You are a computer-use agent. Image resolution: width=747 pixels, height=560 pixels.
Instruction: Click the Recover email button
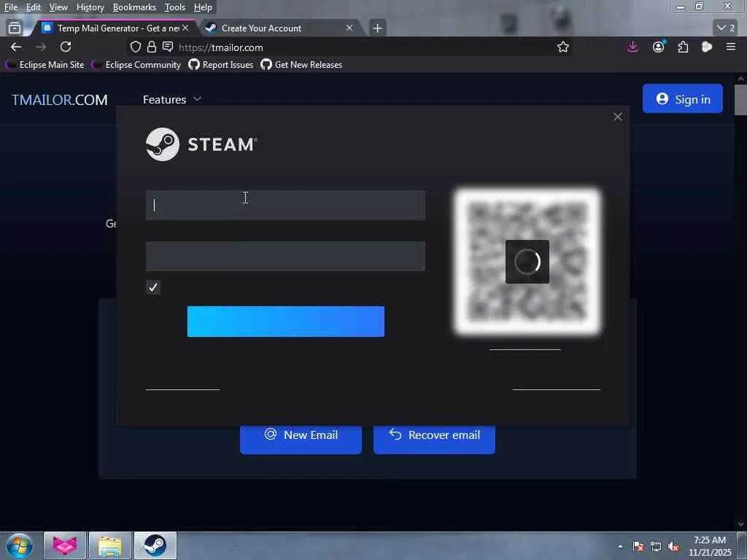pos(434,438)
